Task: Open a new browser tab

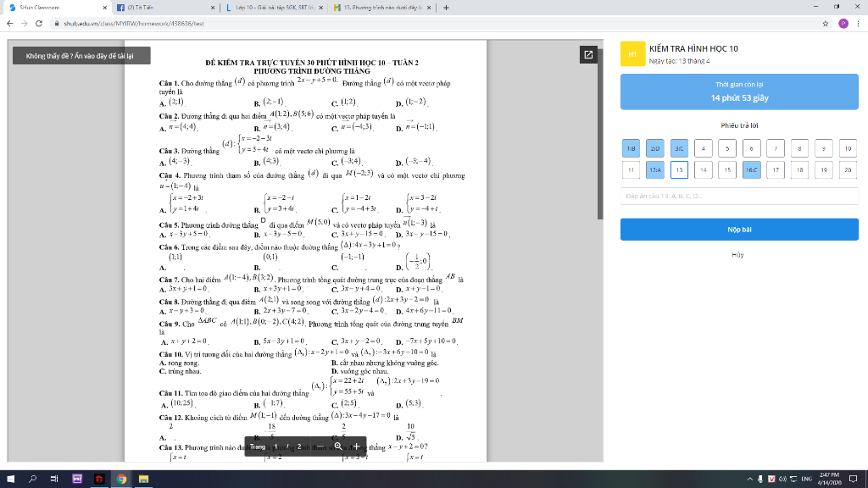Action: coord(446,8)
